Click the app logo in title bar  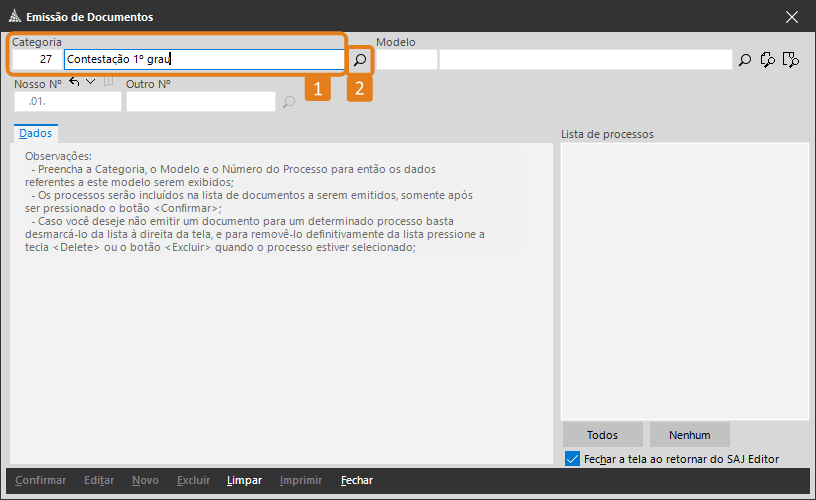[x=13, y=17]
